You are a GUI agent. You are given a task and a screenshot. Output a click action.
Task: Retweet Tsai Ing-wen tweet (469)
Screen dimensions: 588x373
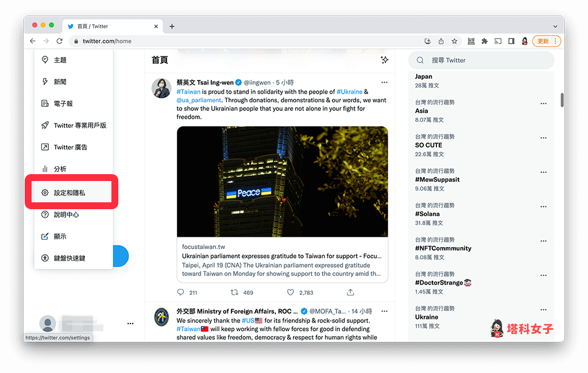[x=242, y=293]
